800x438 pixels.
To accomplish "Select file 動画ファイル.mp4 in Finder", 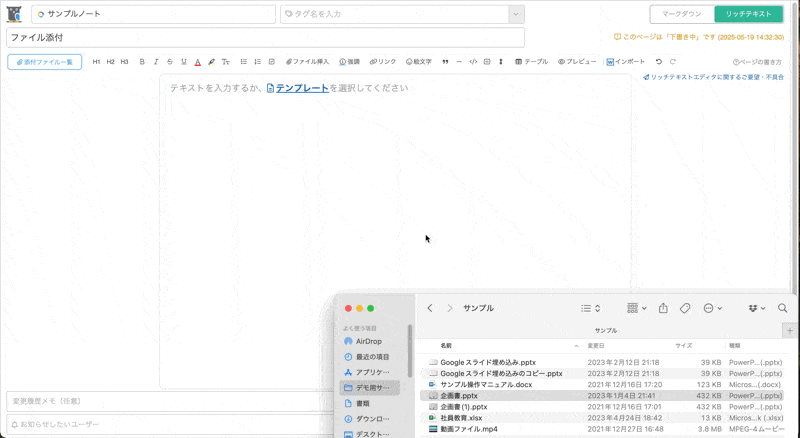I will point(602,429).
